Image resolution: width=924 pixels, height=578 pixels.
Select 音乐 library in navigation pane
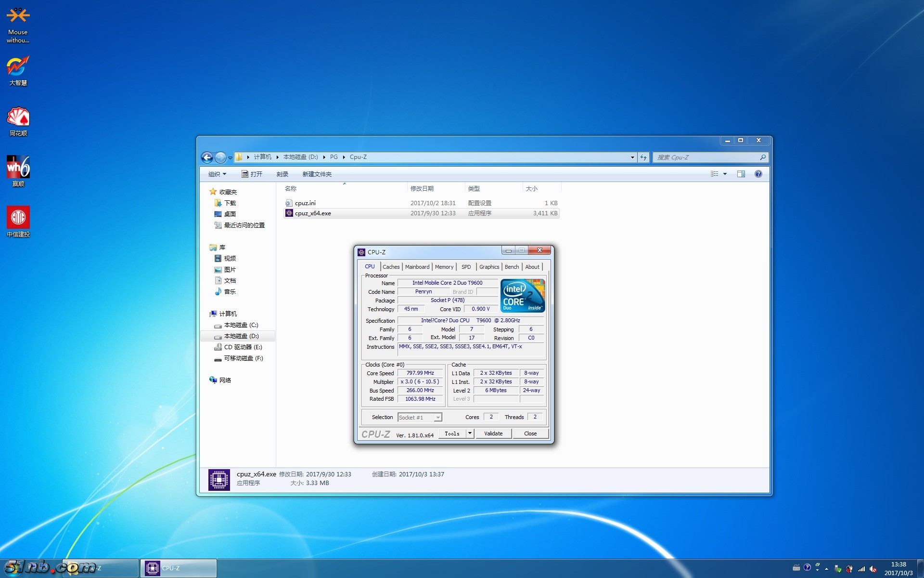coord(230,291)
